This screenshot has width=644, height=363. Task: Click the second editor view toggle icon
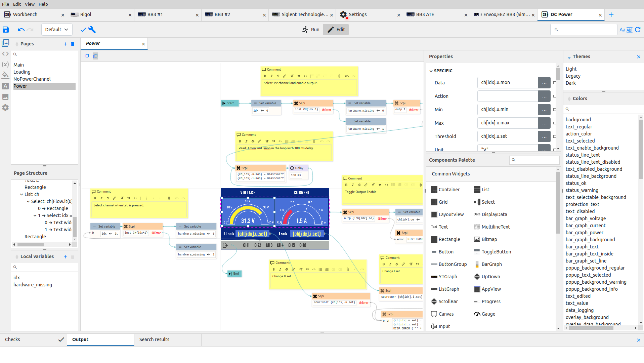coord(95,56)
